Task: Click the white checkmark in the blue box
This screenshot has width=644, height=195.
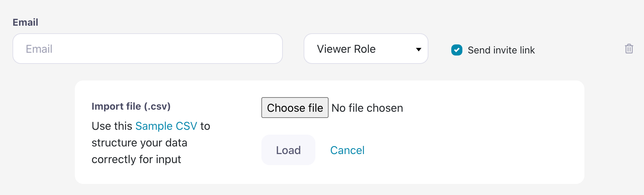Action: tap(457, 50)
